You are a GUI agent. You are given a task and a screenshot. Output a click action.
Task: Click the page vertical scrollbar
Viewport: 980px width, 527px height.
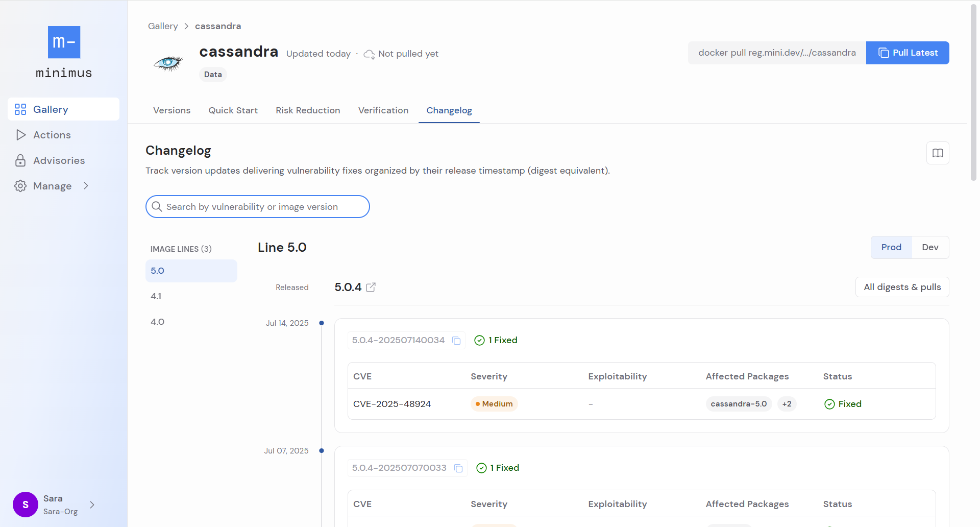click(x=973, y=92)
